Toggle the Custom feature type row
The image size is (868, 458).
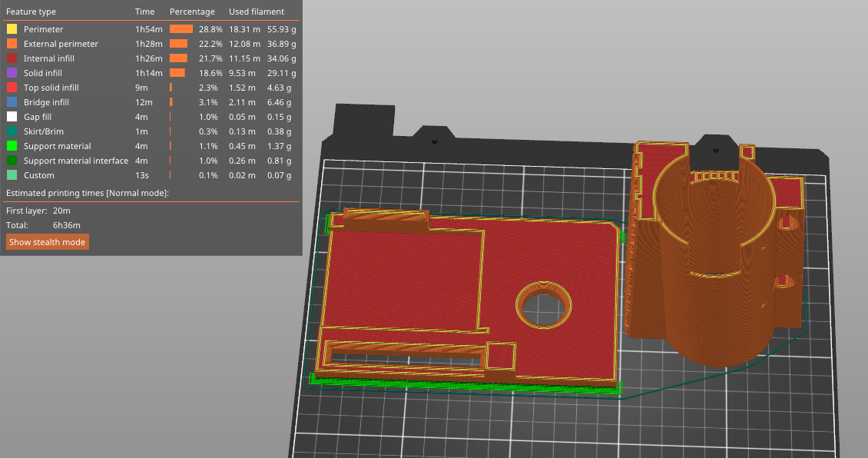pyautogui.click(x=38, y=175)
